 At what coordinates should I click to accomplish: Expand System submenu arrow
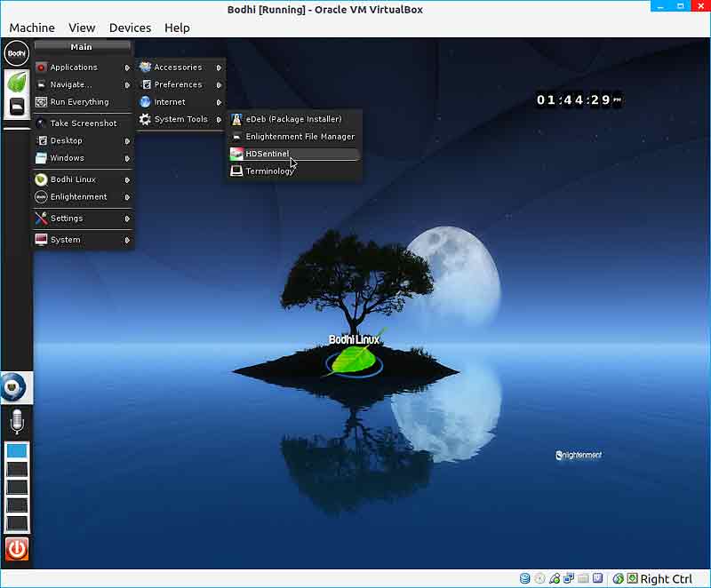tap(127, 240)
